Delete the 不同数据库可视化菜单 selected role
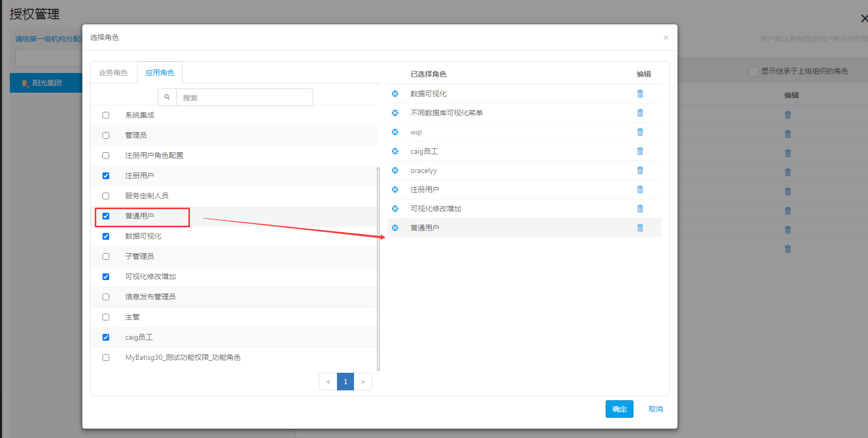868x438 pixels. 640,113
